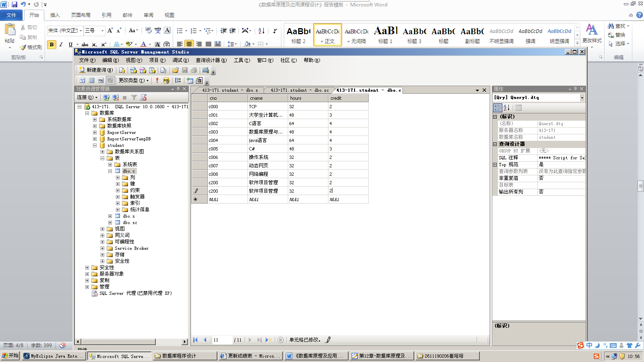Click the Categorized view icon in Properties
The height and width of the screenshot is (362, 644).
(497, 107)
